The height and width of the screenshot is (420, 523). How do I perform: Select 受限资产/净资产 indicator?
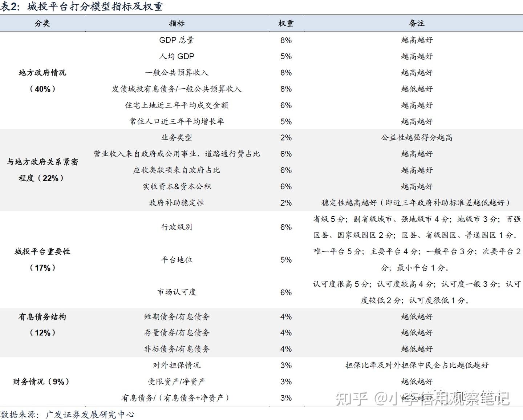point(177,382)
